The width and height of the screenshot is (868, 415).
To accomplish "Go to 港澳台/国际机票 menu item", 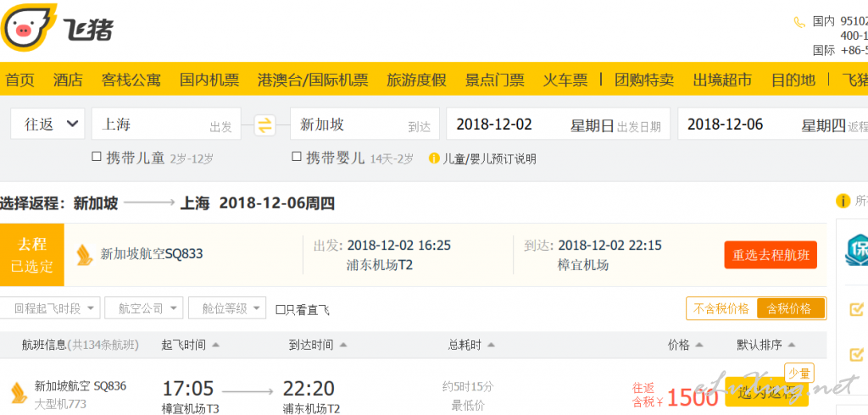I will [x=313, y=80].
